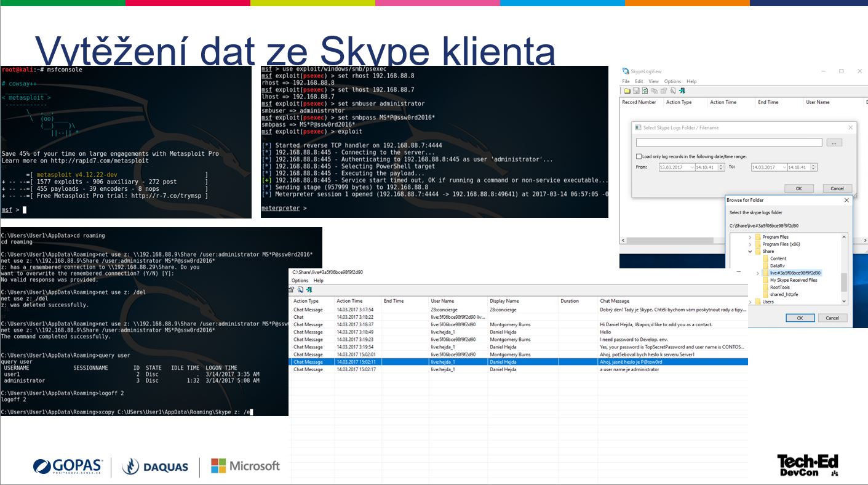Click the SkypeLogView app icon in the title bar
Image resolution: width=868 pixels, height=485 pixels.
(626, 71)
